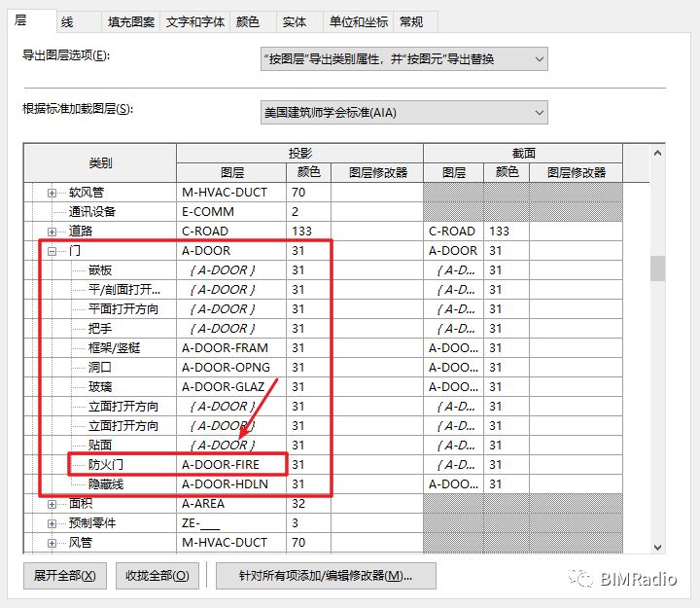Click M-HVAC-DUCT cell in 软风管 row
This screenshot has width=700, height=608.
231,193
